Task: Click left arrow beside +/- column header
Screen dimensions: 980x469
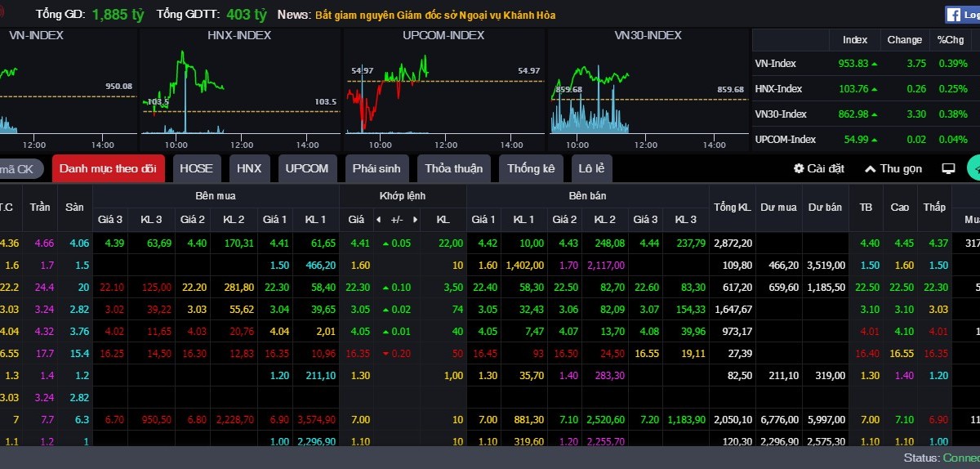Action: (x=378, y=220)
